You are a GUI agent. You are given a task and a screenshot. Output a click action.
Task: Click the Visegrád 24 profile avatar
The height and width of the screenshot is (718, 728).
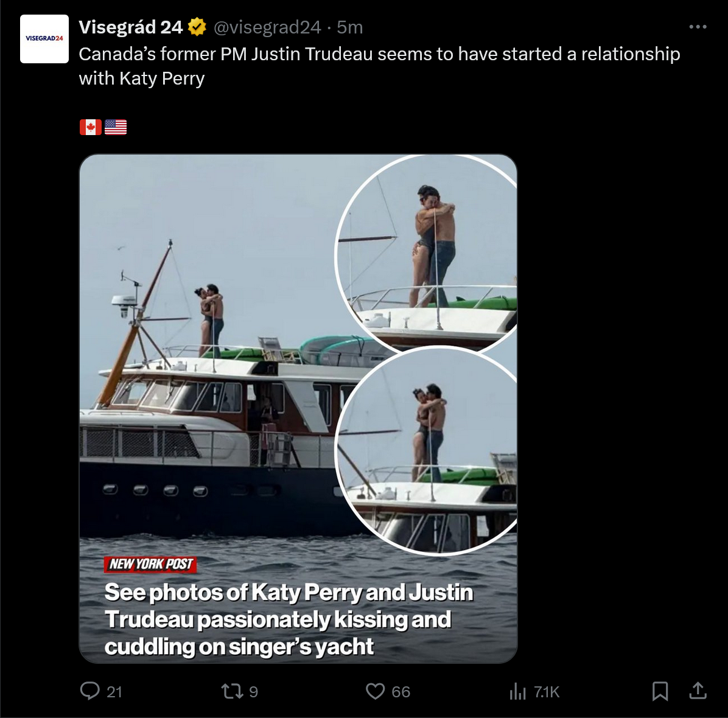pos(44,39)
